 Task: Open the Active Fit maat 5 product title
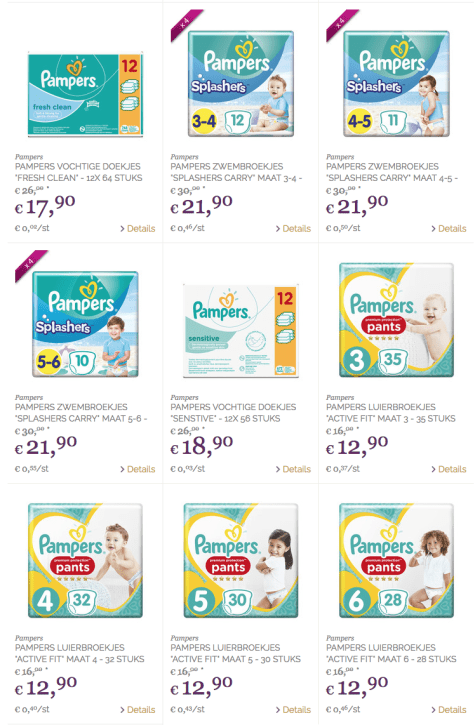click(x=235, y=653)
